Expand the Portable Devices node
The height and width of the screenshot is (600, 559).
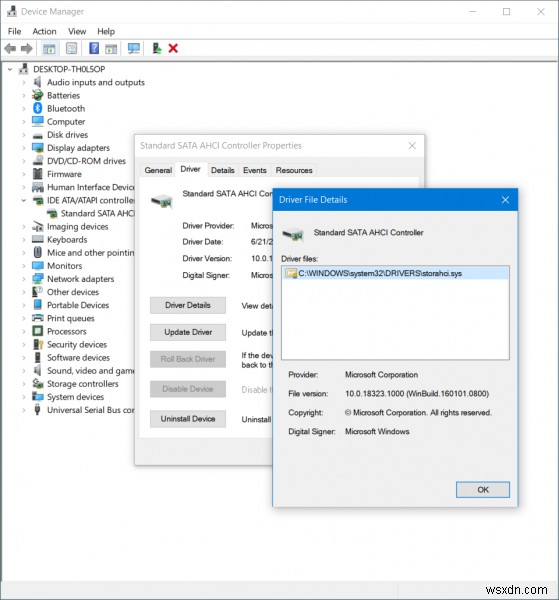tap(23, 305)
